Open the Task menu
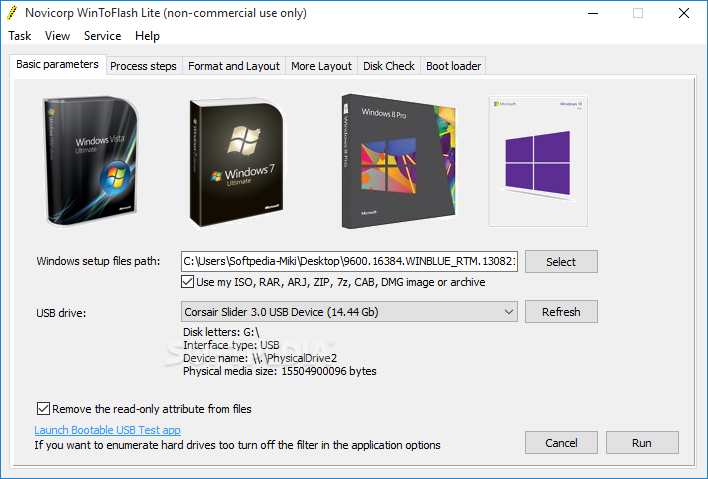 [x=19, y=36]
